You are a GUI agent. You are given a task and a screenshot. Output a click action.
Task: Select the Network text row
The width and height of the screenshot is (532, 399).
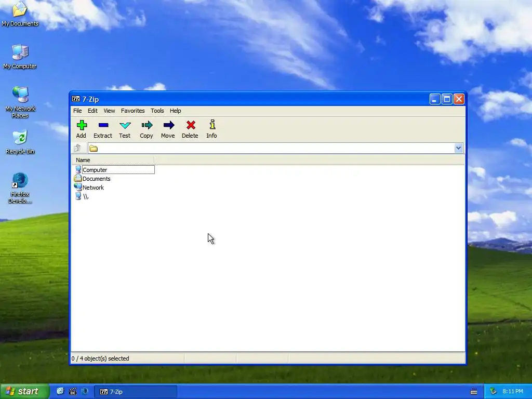click(93, 187)
